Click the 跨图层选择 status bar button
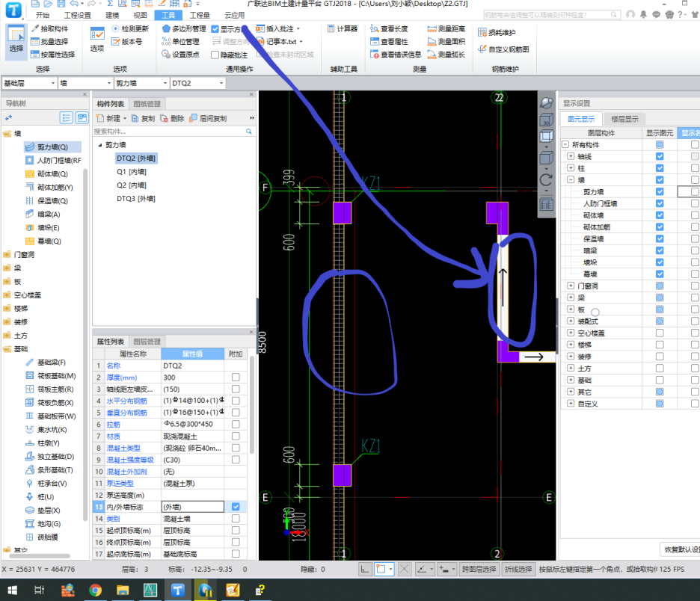Image resolution: width=700 pixels, height=601 pixels. pyautogui.click(x=479, y=569)
